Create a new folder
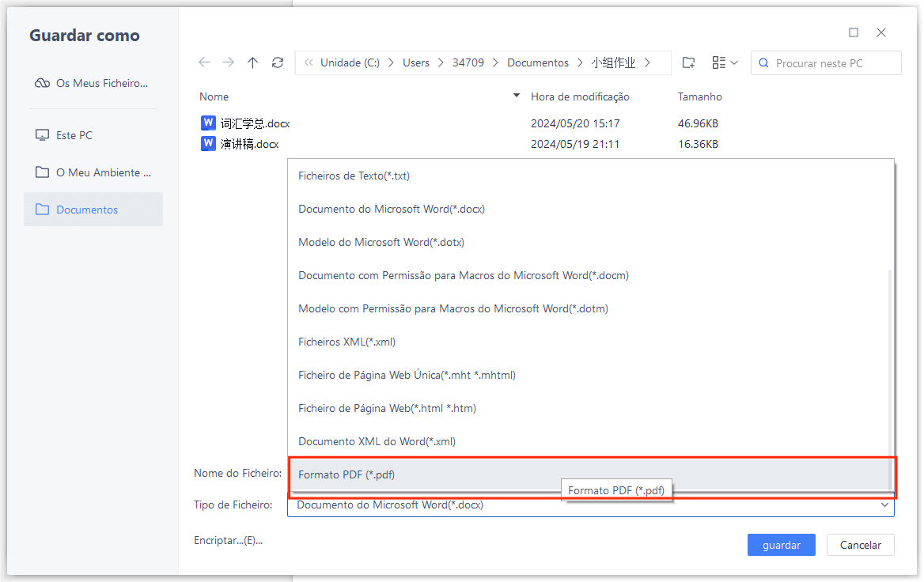 coord(688,62)
